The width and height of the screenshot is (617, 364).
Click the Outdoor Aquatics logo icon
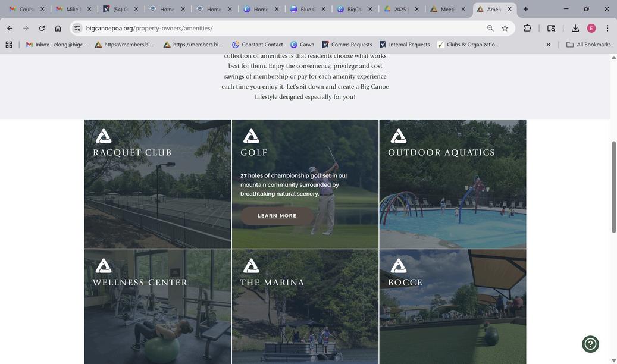pyautogui.click(x=398, y=136)
